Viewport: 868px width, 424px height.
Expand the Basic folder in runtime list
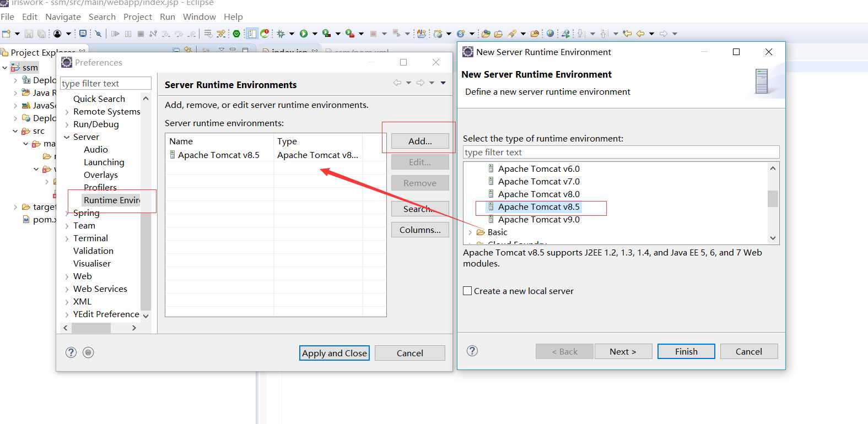(x=470, y=232)
